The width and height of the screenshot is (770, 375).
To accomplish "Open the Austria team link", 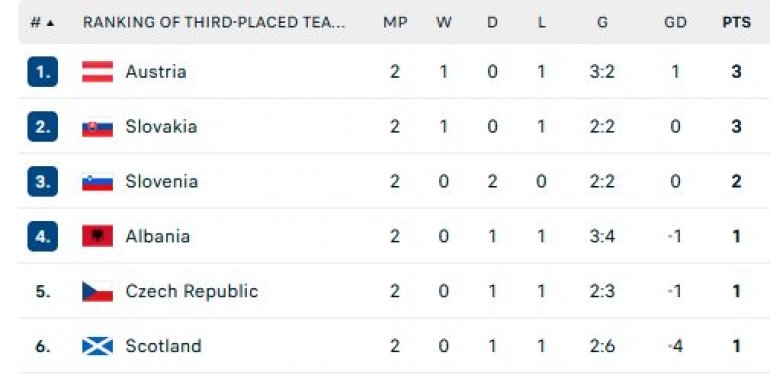I will pos(156,72).
